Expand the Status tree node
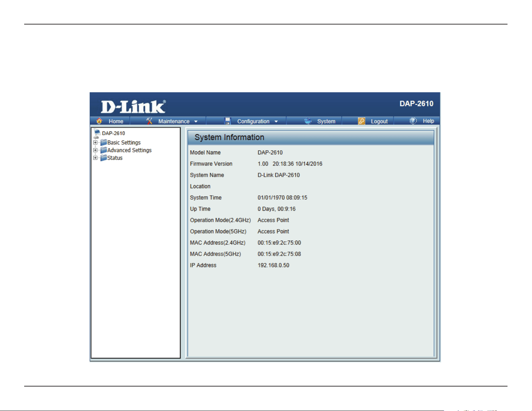 point(95,158)
